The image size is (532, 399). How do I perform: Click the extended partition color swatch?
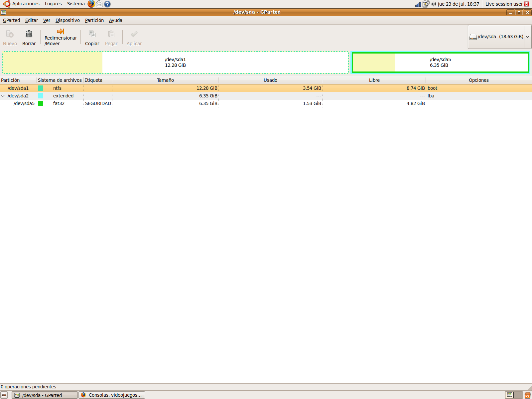tap(41, 96)
